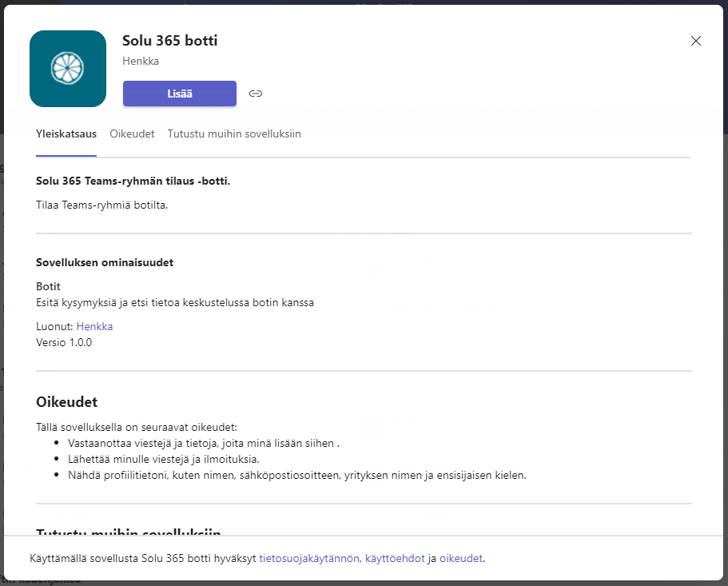Add the app with the Lisää button
The height and width of the screenshot is (586, 728).
(x=179, y=94)
